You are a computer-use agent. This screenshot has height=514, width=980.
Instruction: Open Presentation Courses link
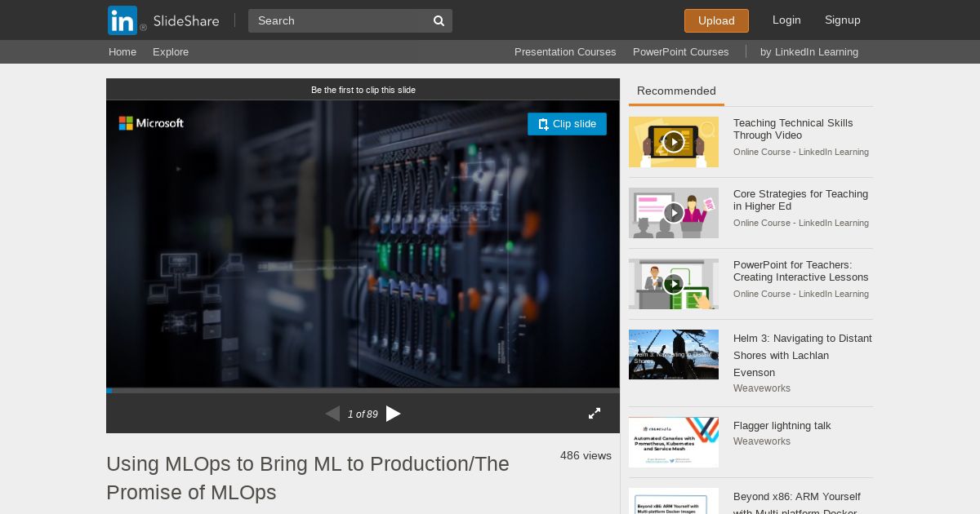tap(565, 52)
